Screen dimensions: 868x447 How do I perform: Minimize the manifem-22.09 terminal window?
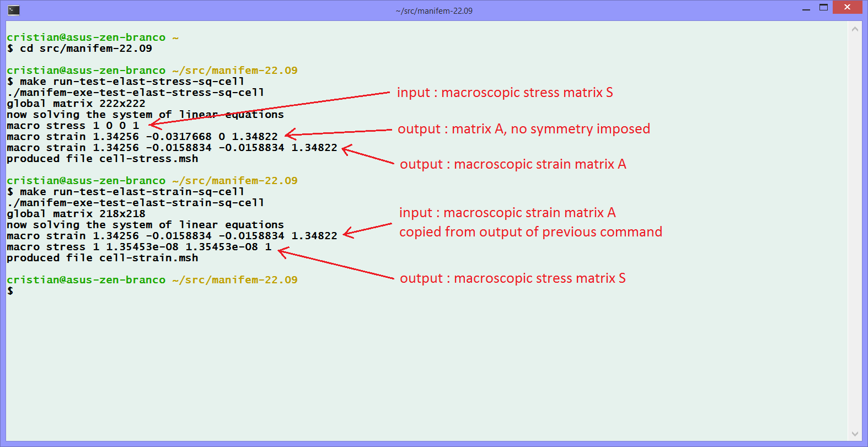(x=806, y=8)
